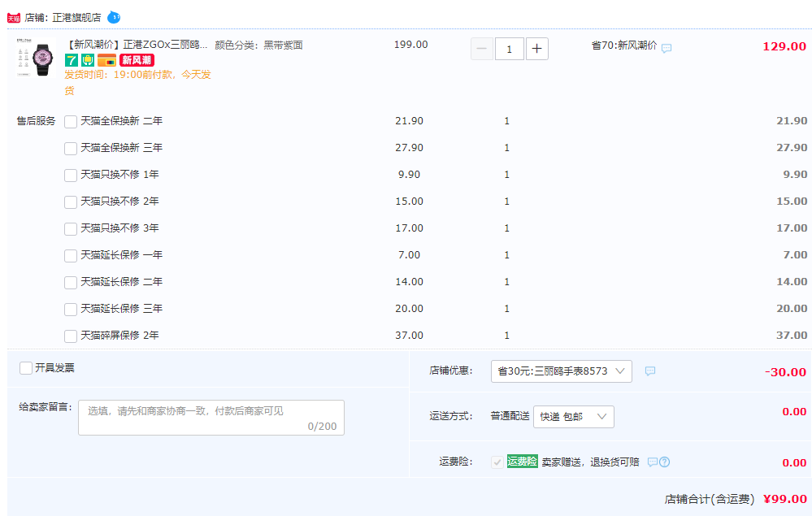Click the green 运费险 label badge
812x516 pixels.
[522, 461]
